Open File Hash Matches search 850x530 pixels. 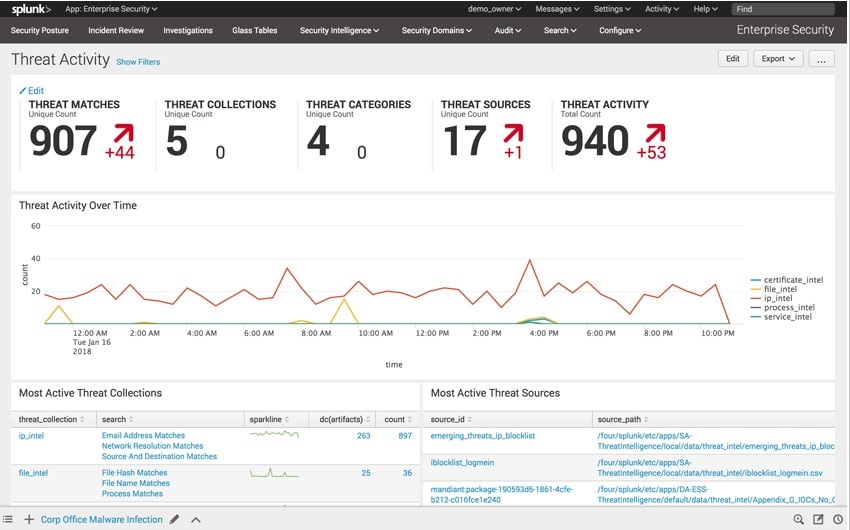tap(134, 473)
